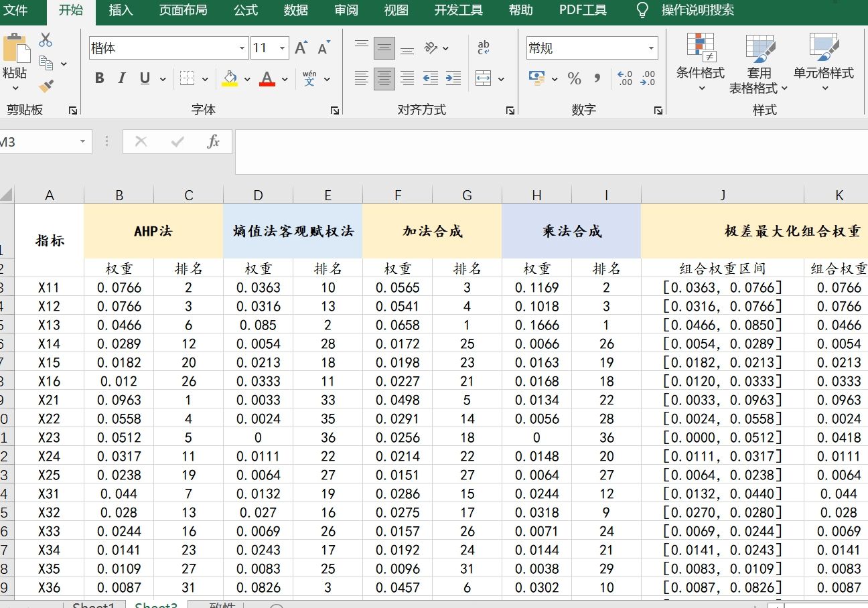868x608 pixels.
Task: Open 单元格样式 cell styles
Action: click(824, 64)
